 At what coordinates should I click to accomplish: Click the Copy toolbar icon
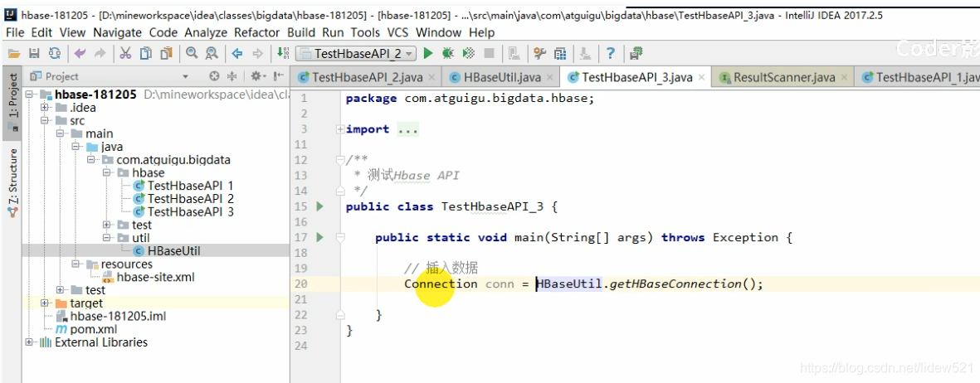[145, 54]
